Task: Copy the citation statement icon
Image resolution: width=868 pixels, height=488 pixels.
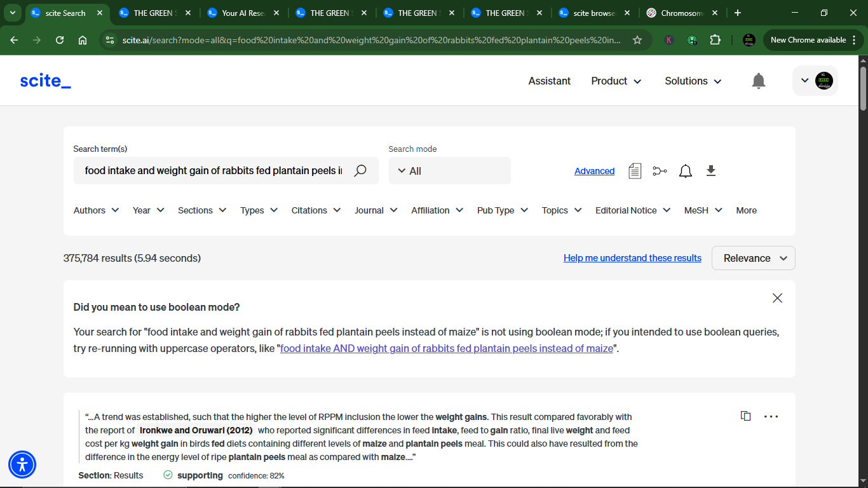Action: click(x=746, y=416)
